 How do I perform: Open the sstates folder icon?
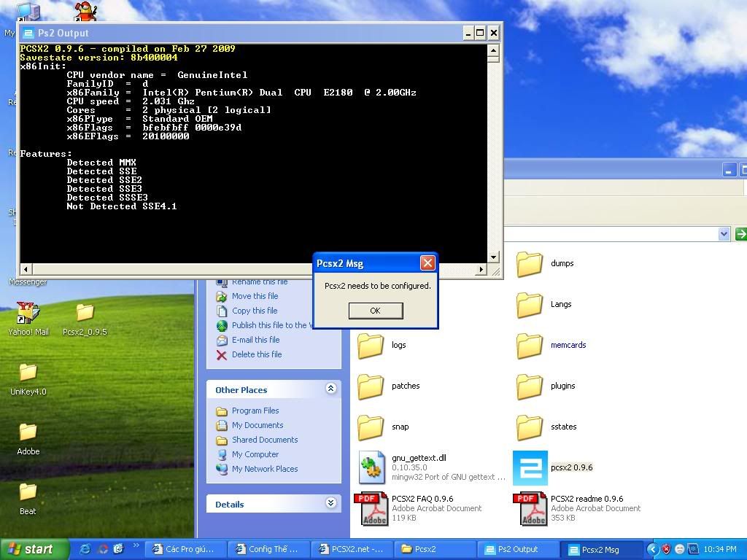point(530,427)
